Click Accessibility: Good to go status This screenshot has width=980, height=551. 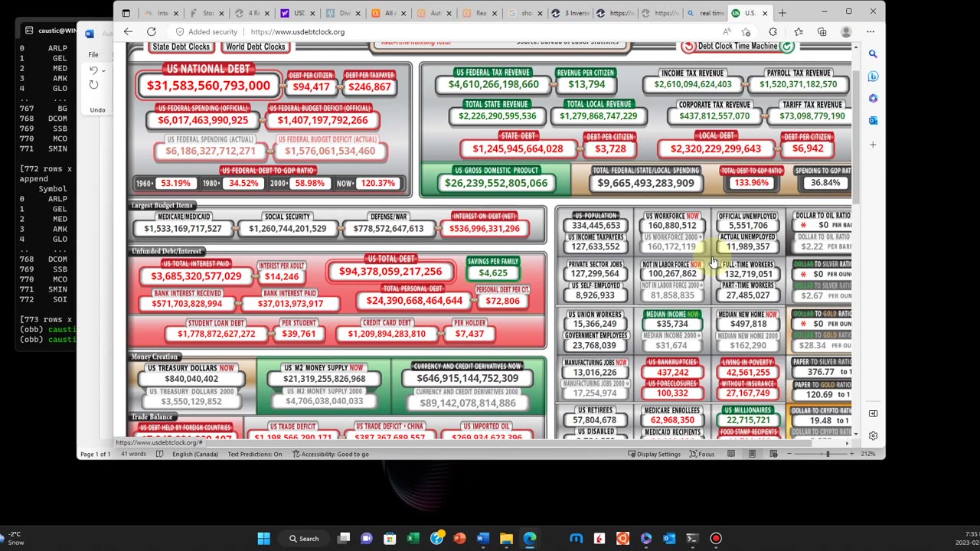[x=331, y=454]
